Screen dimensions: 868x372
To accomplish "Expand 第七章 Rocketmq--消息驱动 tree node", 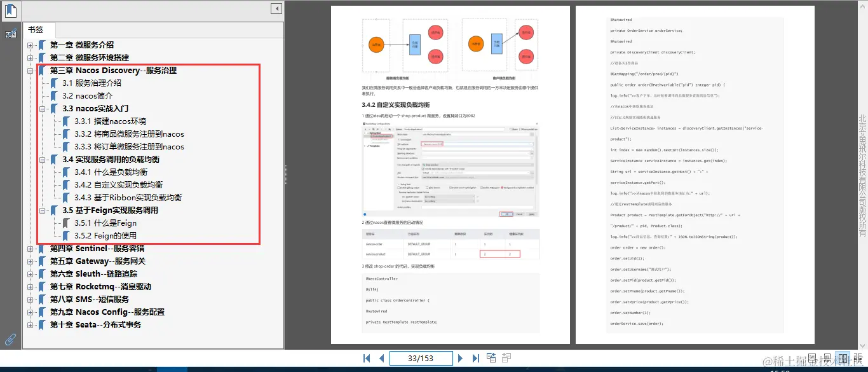I will coord(31,287).
